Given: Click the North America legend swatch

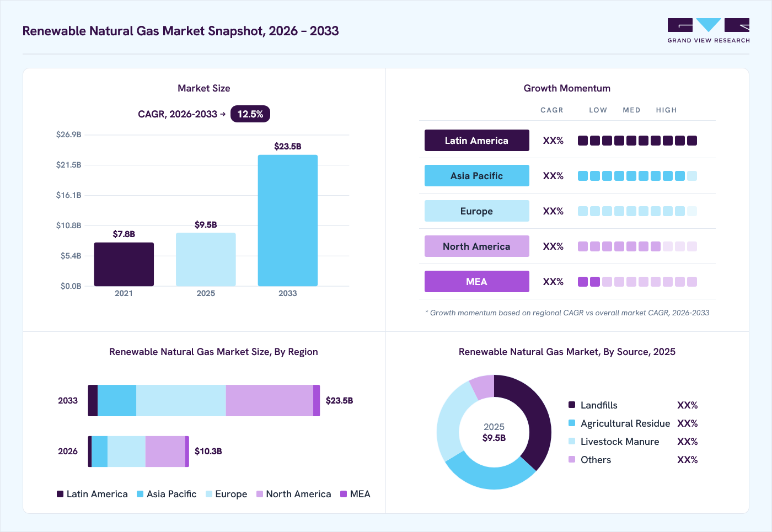Looking at the screenshot, I should click(x=260, y=494).
